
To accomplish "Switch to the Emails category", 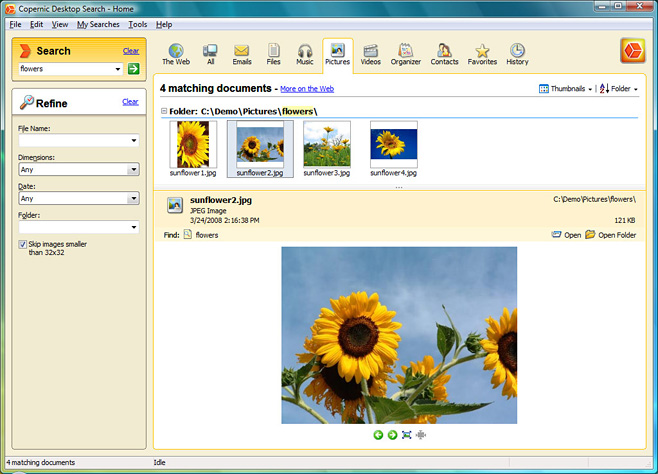I will click(242, 55).
